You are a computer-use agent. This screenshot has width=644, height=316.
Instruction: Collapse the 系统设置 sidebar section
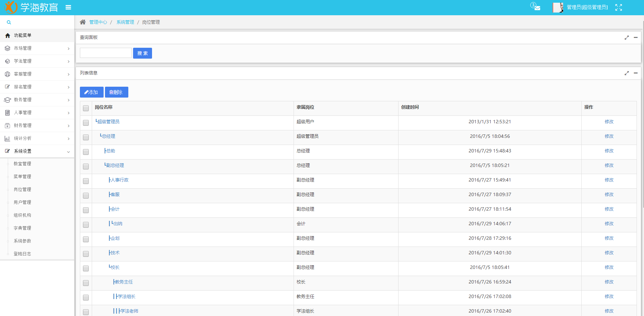[x=37, y=151]
